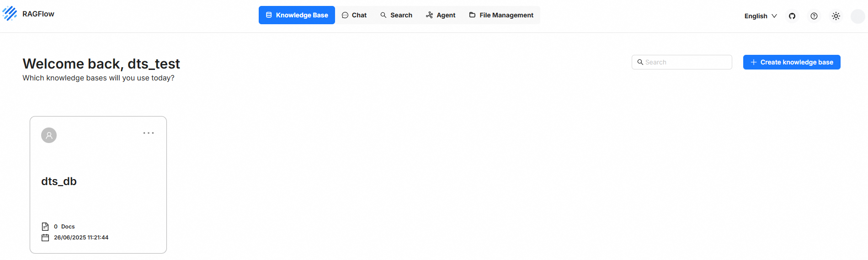Viewport: 868px width, 260px height.
Task: Go to the File Management tab
Action: coord(501,15)
